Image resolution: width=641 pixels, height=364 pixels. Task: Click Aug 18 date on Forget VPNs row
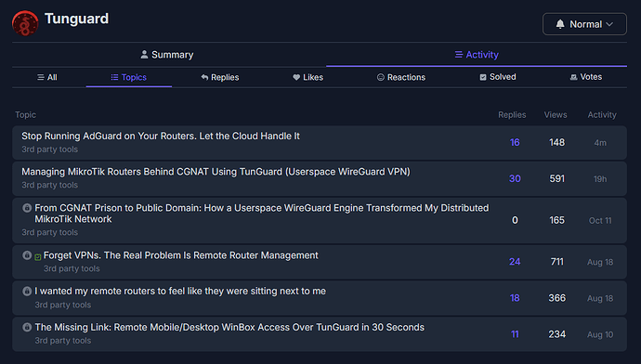(x=600, y=262)
